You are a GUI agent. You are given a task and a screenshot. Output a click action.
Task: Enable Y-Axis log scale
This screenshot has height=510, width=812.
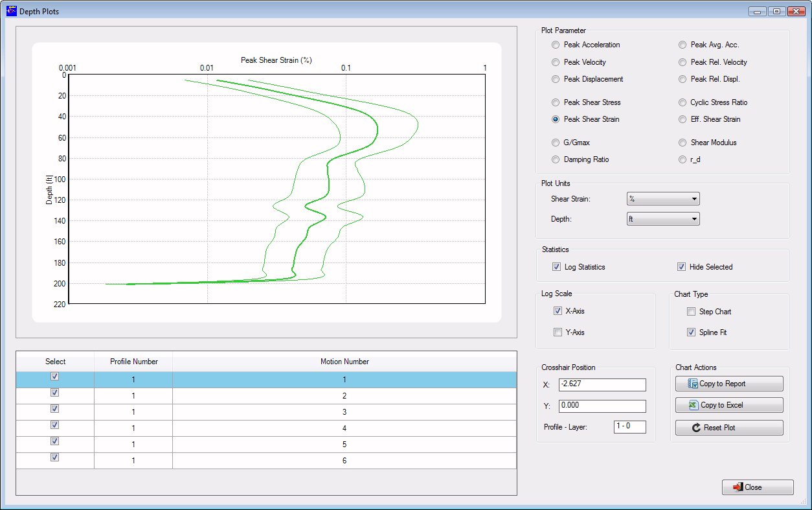pyautogui.click(x=558, y=332)
